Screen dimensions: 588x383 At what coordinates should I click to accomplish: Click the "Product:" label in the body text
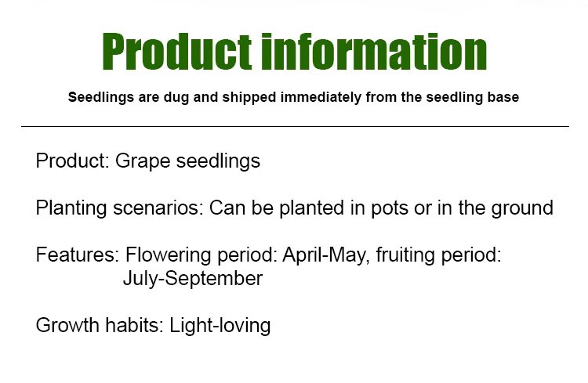(x=73, y=162)
